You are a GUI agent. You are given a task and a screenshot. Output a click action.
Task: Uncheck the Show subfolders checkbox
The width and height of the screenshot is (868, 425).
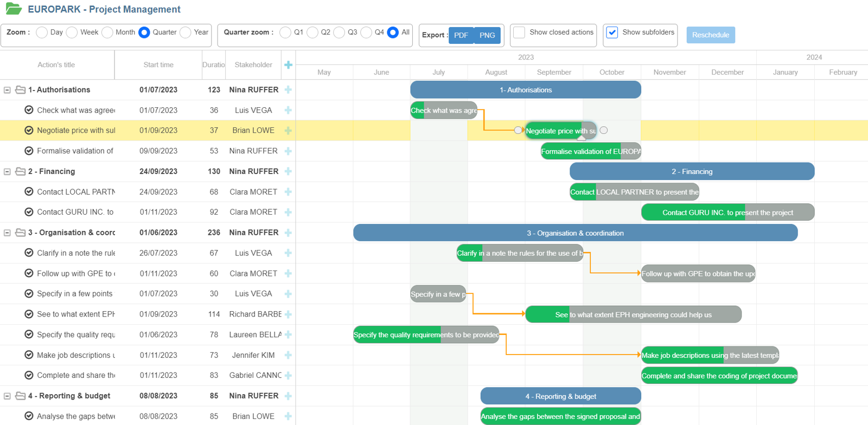[612, 33]
